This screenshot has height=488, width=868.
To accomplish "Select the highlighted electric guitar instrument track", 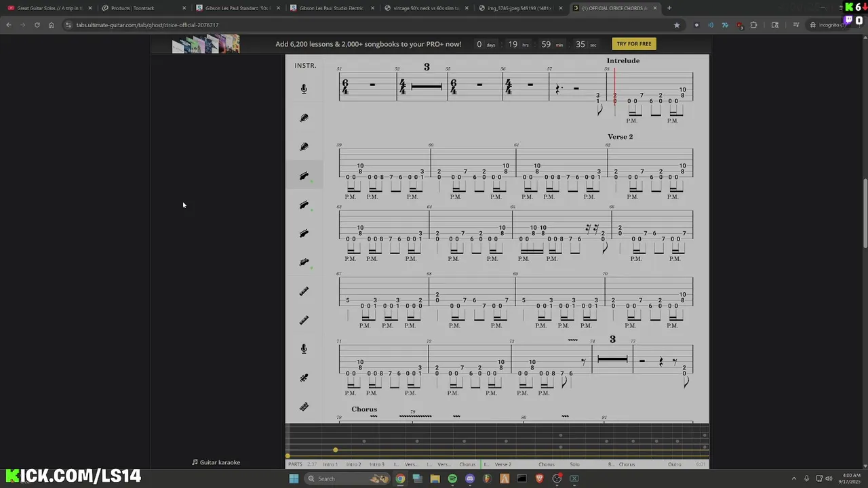I will click(x=304, y=176).
